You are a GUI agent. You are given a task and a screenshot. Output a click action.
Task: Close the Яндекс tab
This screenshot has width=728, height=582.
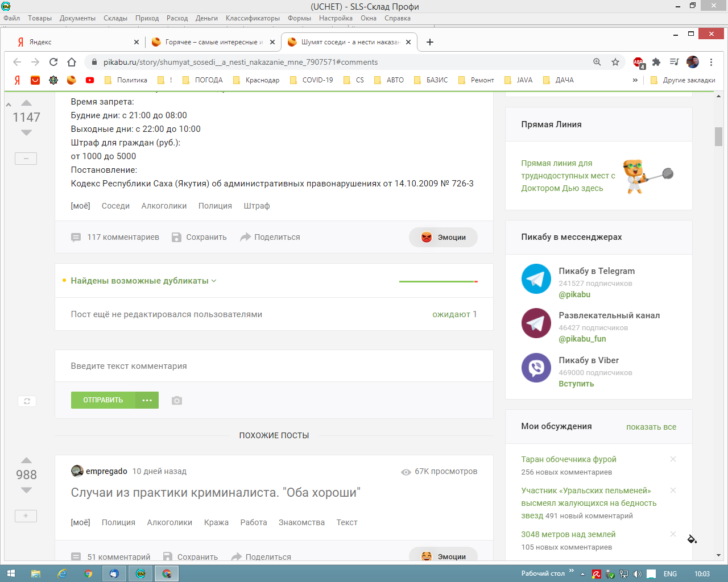136,42
